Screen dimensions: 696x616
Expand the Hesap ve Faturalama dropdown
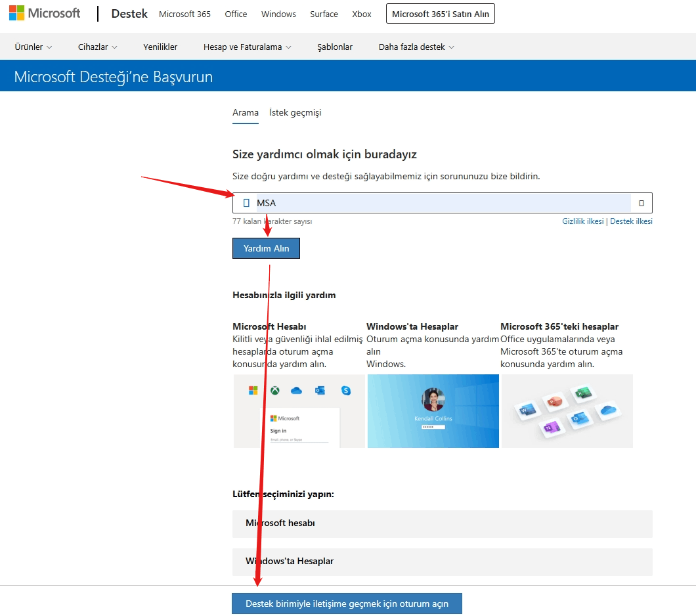(x=248, y=47)
